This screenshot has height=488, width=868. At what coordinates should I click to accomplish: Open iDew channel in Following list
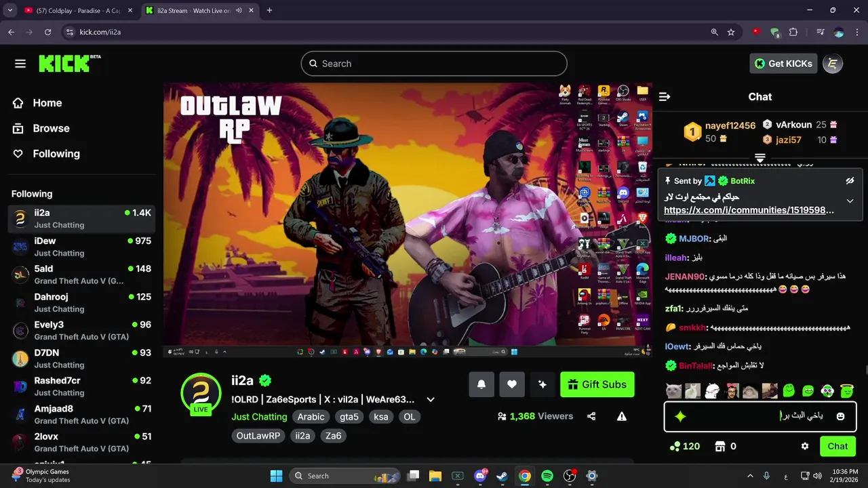[81, 247]
